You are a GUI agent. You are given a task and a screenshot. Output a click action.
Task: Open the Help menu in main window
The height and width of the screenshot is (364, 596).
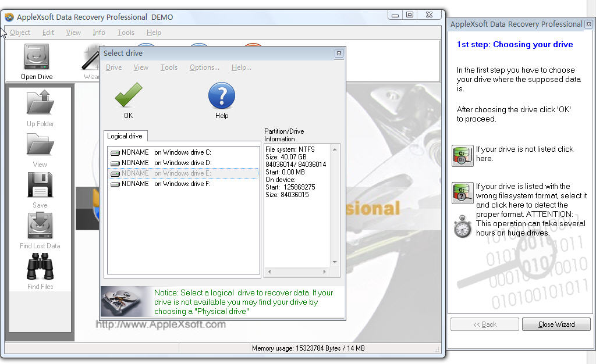coord(154,33)
